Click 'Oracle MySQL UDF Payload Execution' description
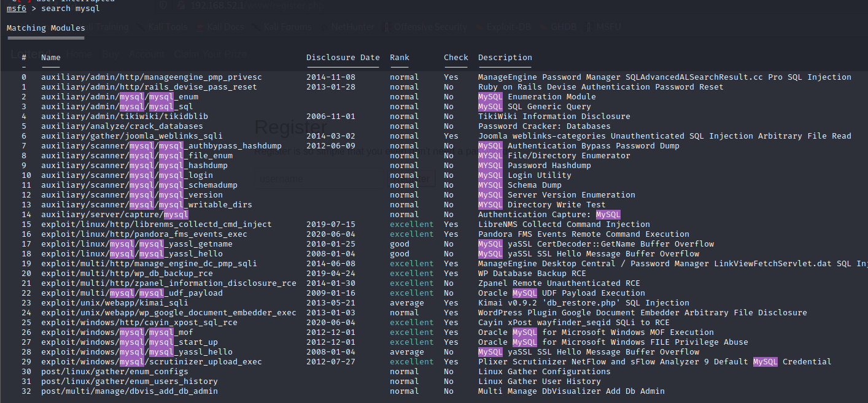 coord(562,293)
